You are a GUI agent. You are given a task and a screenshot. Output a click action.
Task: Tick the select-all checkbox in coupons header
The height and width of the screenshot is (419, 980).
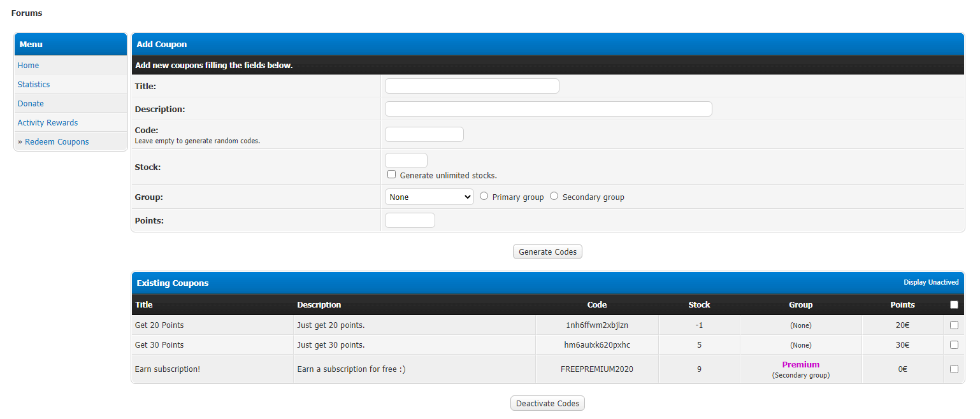954,305
